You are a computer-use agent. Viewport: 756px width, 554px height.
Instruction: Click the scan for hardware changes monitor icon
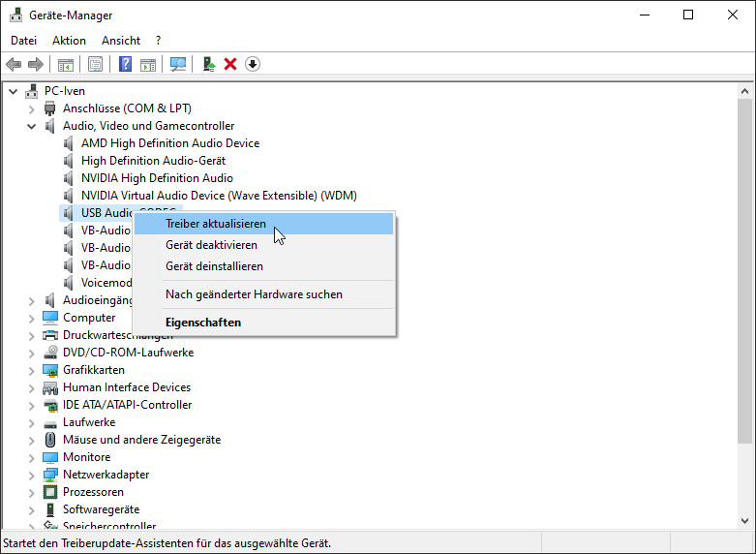[177, 64]
